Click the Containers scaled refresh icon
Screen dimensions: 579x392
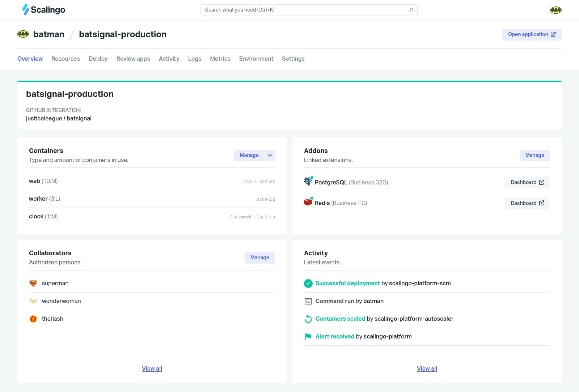308,319
